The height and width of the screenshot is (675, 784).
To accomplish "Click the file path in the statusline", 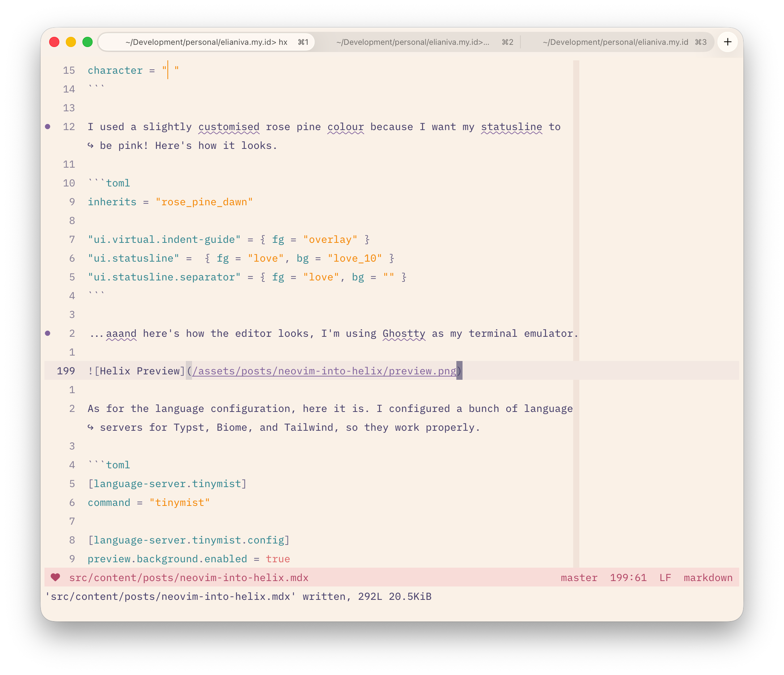I will pyautogui.click(x=188, y=578).
